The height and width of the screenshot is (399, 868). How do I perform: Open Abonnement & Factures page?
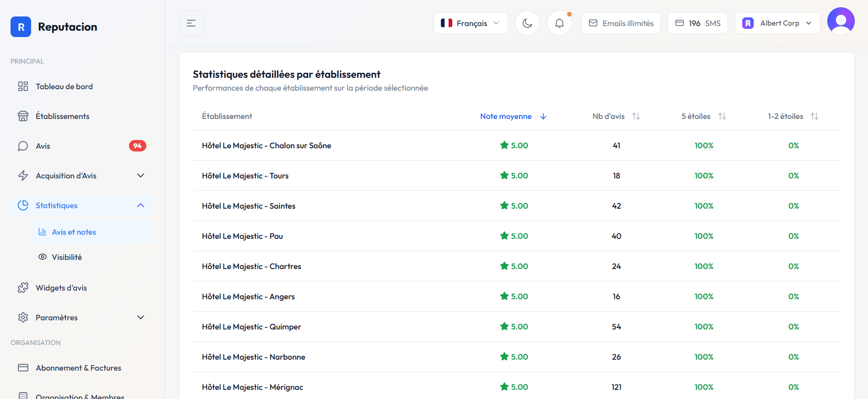point(78,368)
